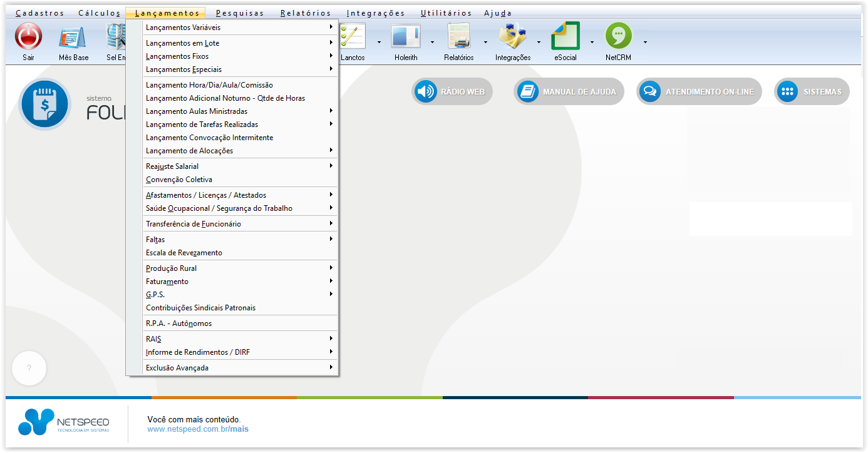The height and width of the screenshot is (453, 868).
Task: Select Contribuições Sindicais Patronais
Action: tap(240, 308)
